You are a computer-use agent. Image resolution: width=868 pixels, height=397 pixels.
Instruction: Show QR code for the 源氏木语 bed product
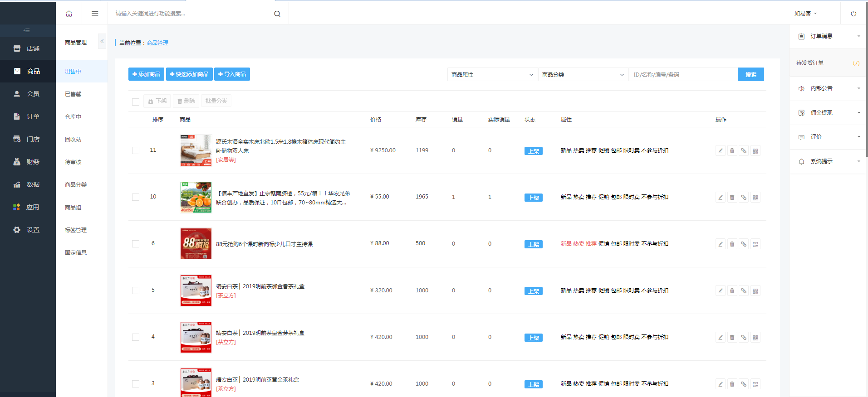pos(755,151)
